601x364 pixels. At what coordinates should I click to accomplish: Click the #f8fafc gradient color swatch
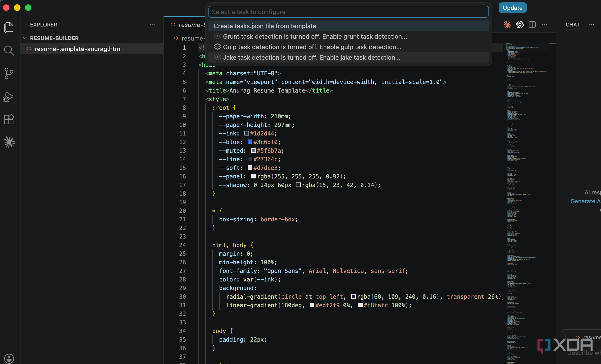(360, 305)
